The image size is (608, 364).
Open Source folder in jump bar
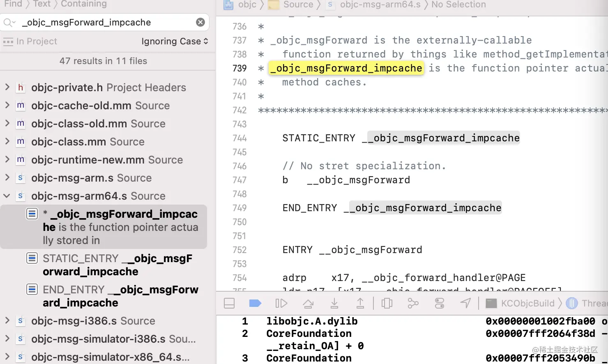click(291, 5)
